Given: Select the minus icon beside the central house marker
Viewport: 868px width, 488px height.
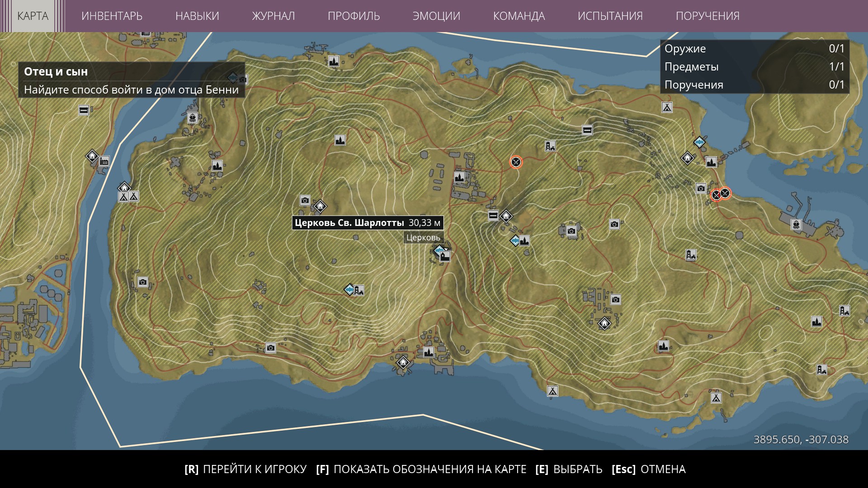Looking at the screenshot, I should pos(493,216).
